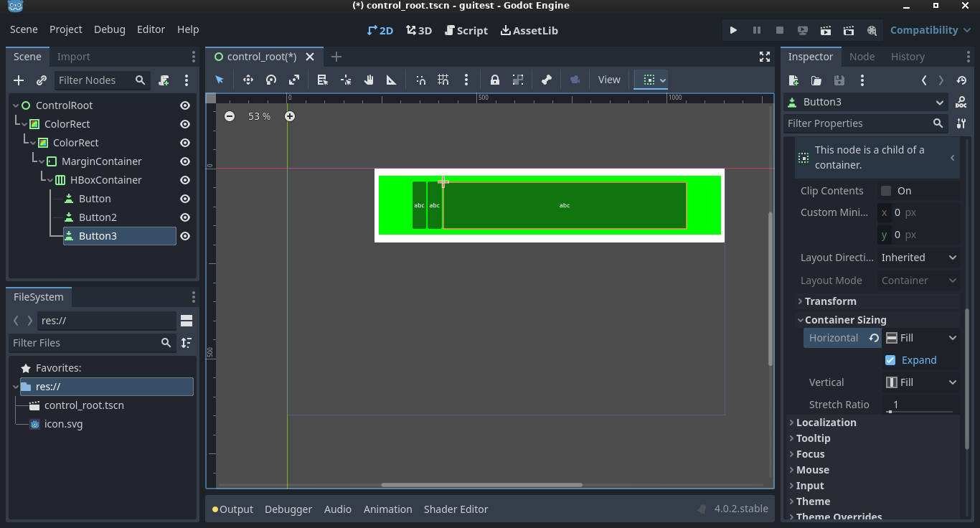Toggle the Clip Contents checkbox

coord(886,191)
